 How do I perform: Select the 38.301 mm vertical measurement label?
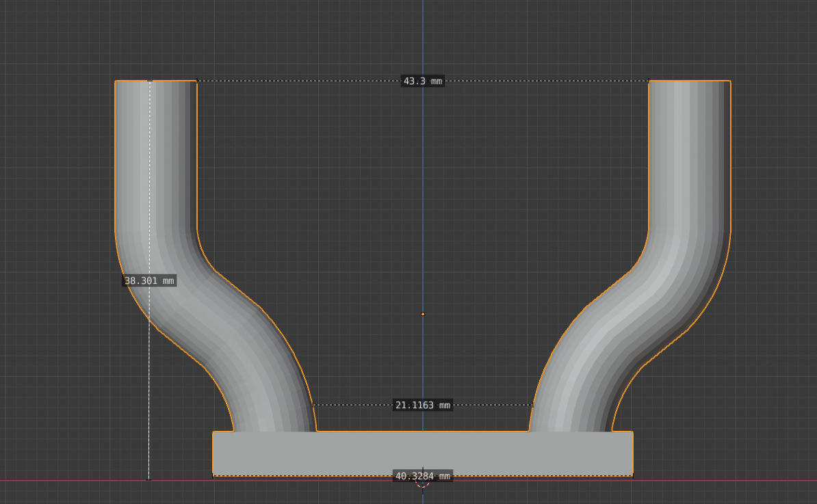[x=149, y=280]
